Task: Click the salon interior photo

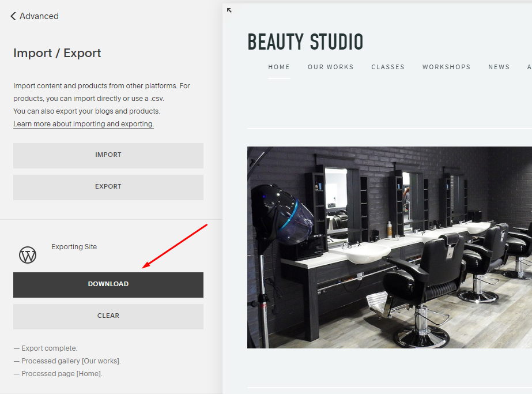Action: click(x=389, y=247)
